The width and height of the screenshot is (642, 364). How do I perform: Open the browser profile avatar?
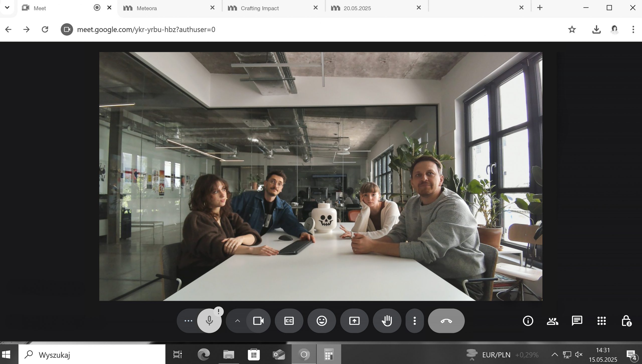point(614,30)
